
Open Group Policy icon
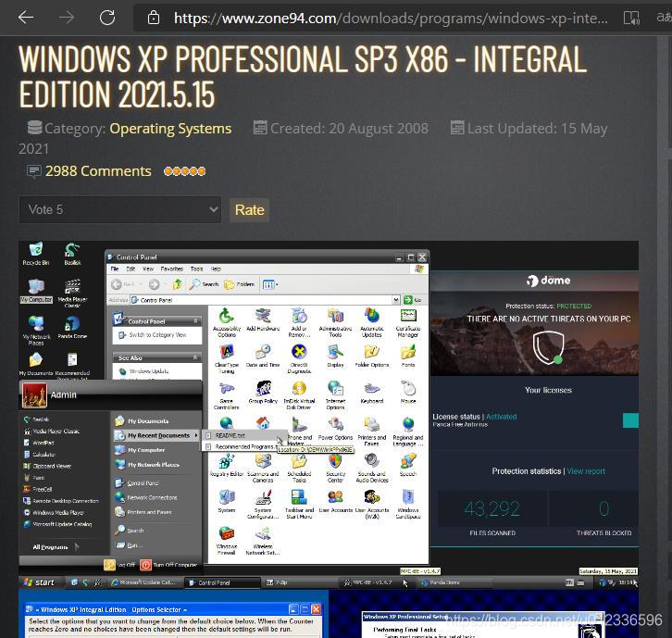pos(263,393)
